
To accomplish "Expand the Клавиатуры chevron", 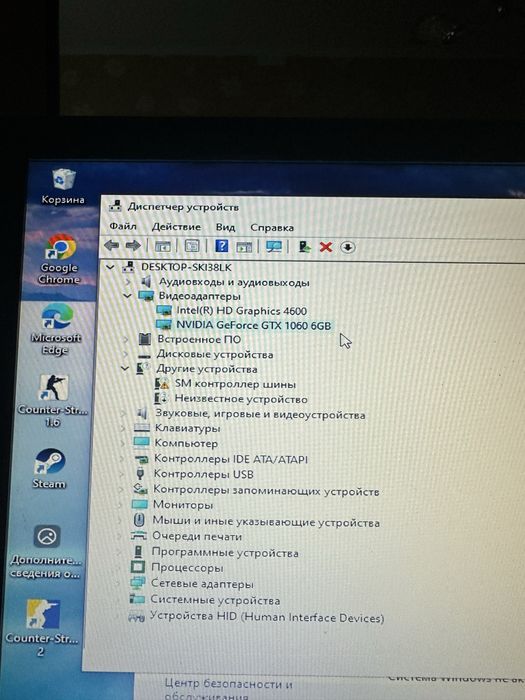I will (x=123, y=429).
